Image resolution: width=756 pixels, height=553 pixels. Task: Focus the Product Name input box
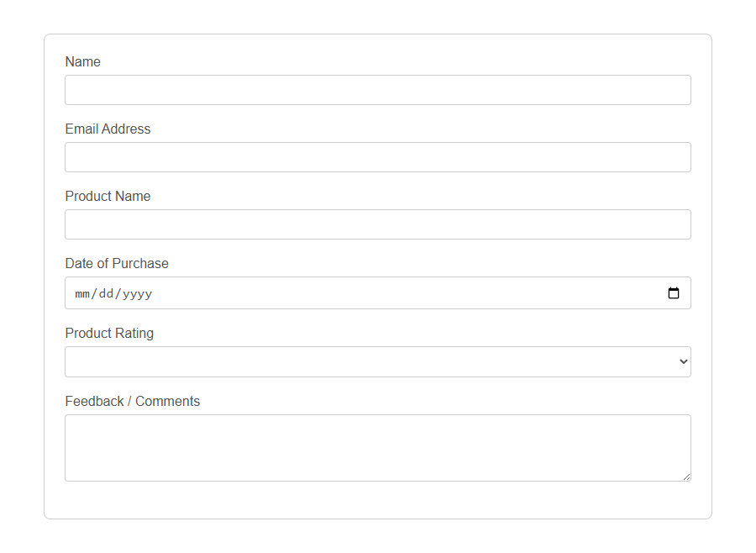(x=378, y=224)
